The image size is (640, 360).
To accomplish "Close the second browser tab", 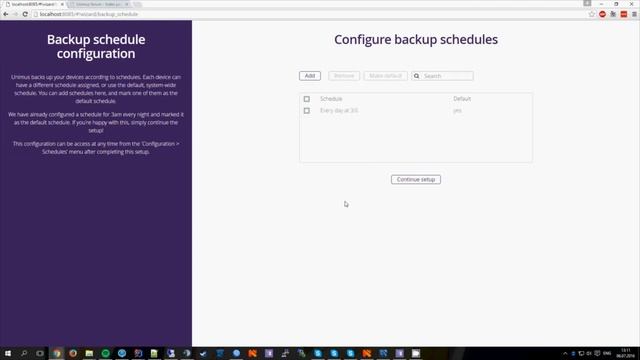I will tap(127, 4).
